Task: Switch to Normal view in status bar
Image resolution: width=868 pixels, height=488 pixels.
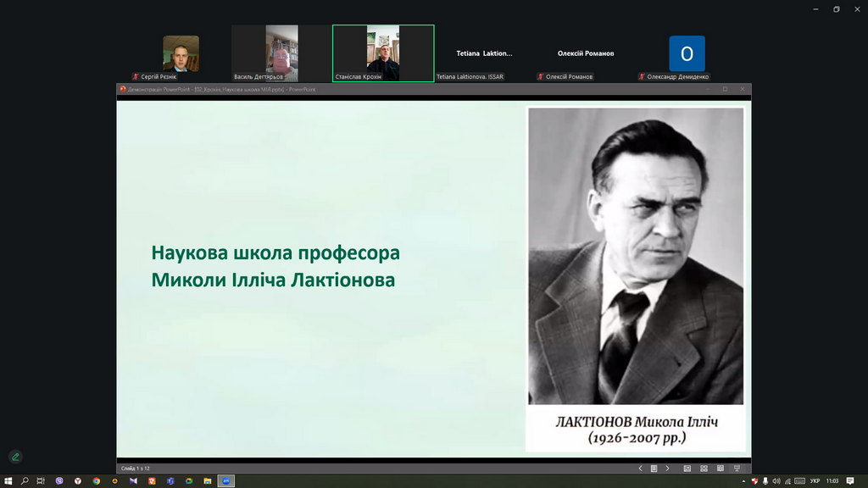Action: coord(686,469)
